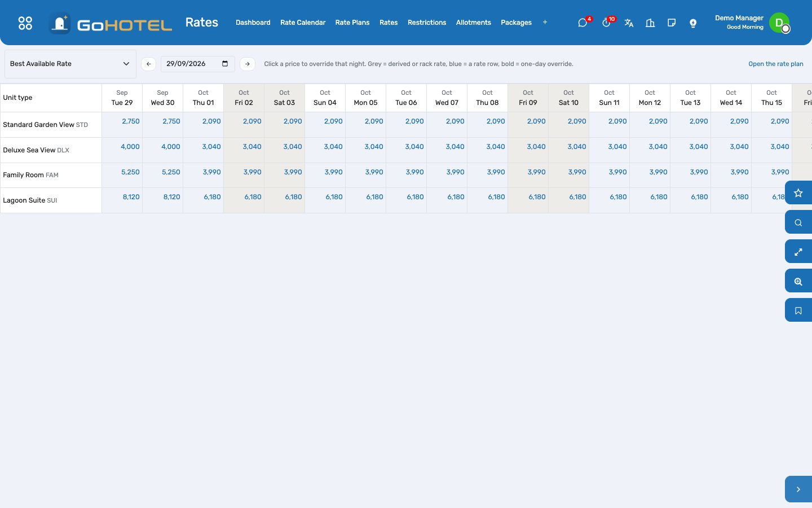Image resolution: width=812 pixels, height=508 pixels.
Task: Go to next dates with right arrow
Action: click(248, 64)
